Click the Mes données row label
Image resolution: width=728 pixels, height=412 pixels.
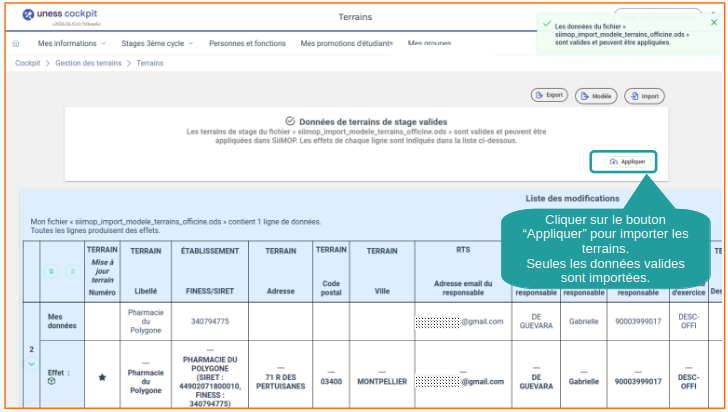(x=62, y=321)
